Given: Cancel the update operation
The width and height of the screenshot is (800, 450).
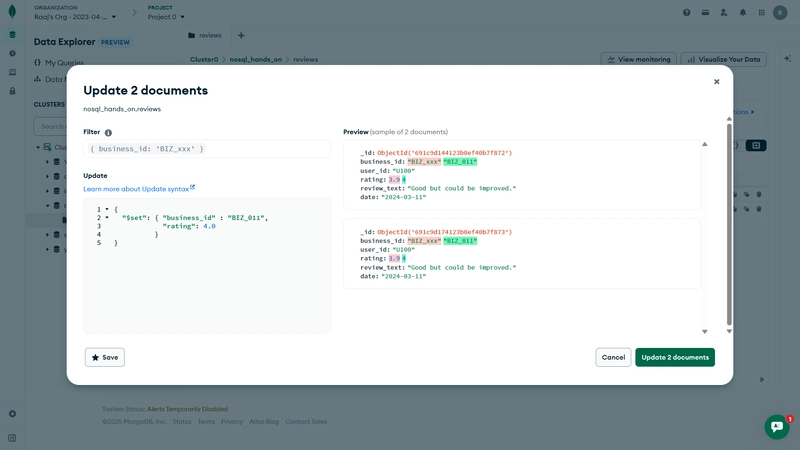Looking at the screenshot, I should click(613, 357).
